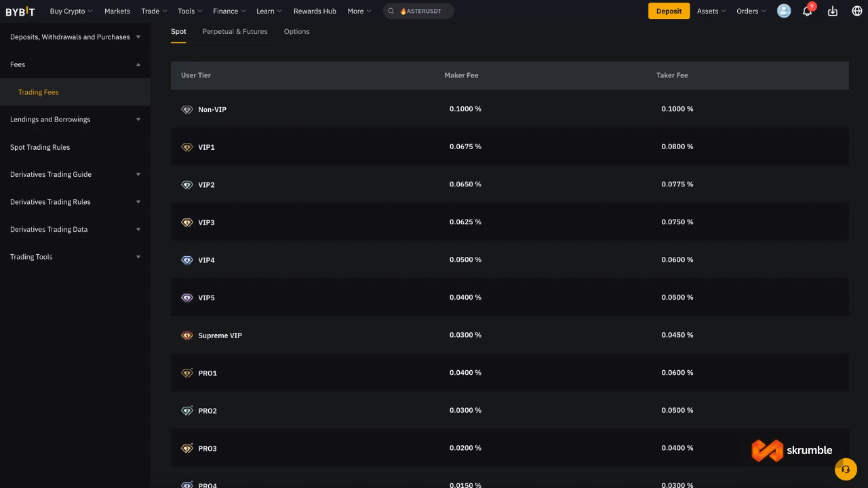Expand Derivatives Trading Guide section
This screenshot has width=868, height=488.
(75, 174)
